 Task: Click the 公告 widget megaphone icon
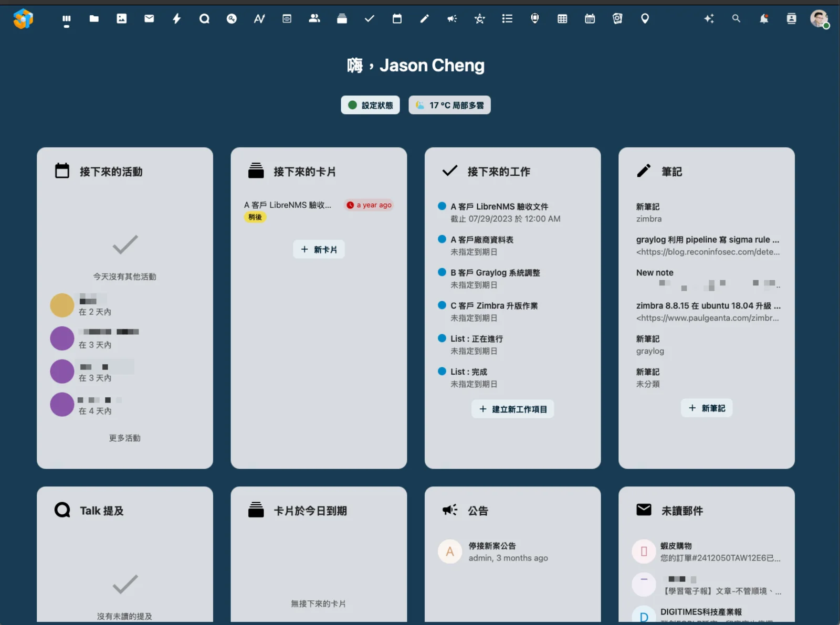coord(450,510)
